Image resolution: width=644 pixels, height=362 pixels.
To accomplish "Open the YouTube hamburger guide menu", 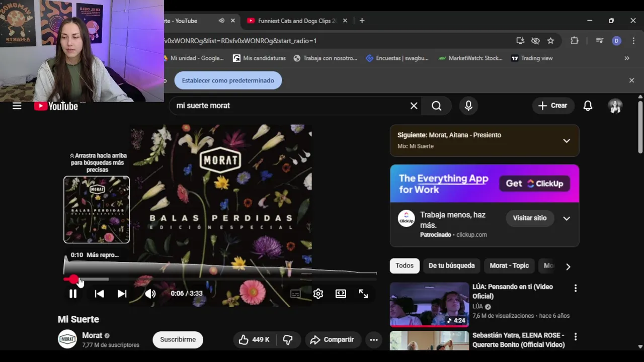I will (17, 106).
